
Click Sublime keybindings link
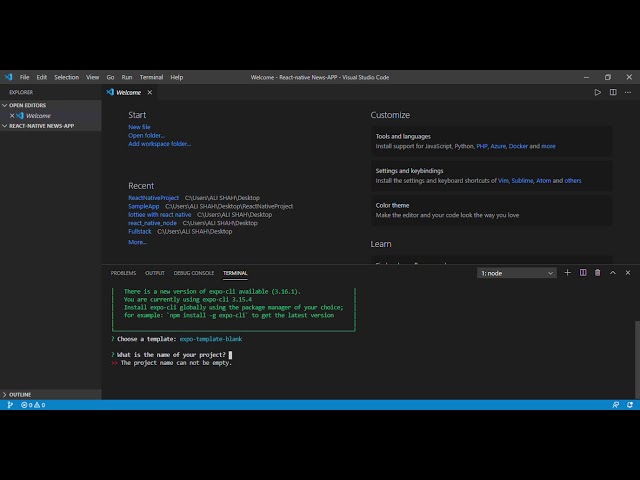tap(522, 181)
